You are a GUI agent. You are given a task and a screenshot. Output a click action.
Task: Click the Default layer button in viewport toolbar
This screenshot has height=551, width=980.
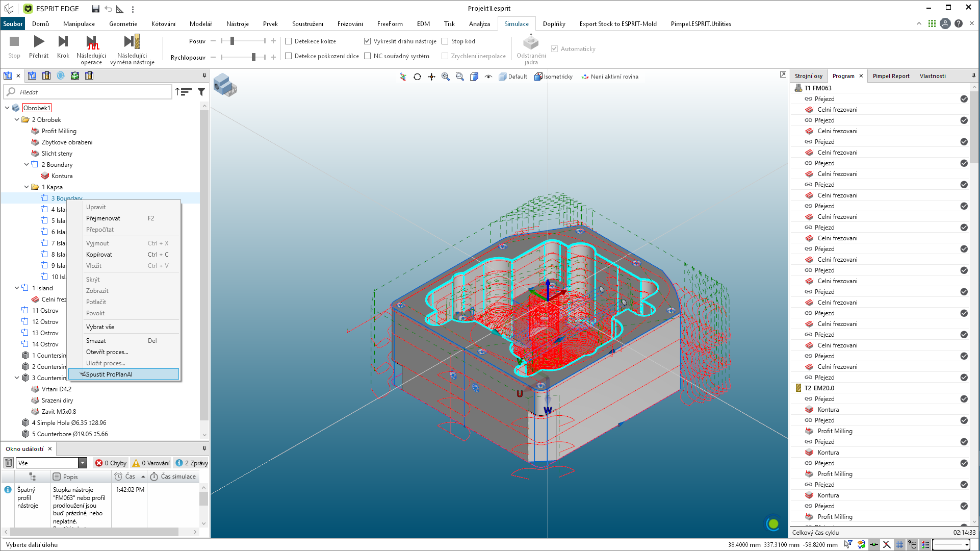pos(513,77)
